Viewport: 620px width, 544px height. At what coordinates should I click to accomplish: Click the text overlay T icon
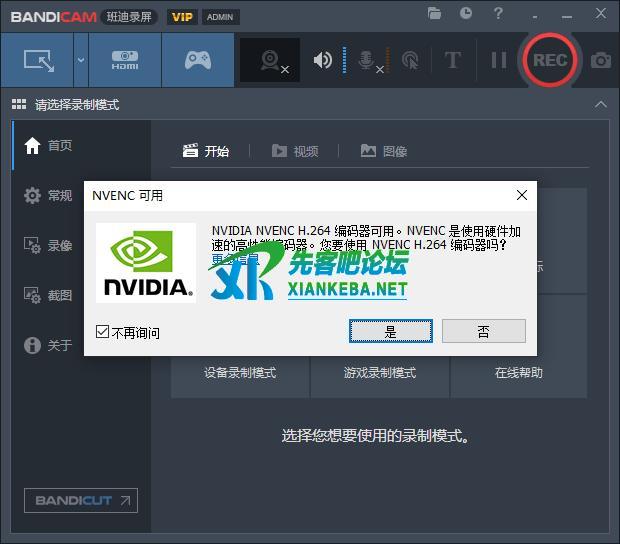[452, 61]
